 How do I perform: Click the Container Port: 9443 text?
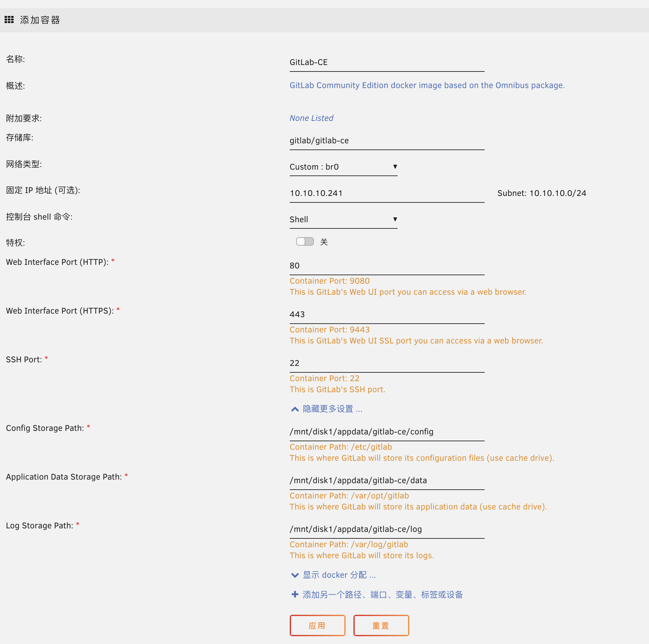pos(330,329)
